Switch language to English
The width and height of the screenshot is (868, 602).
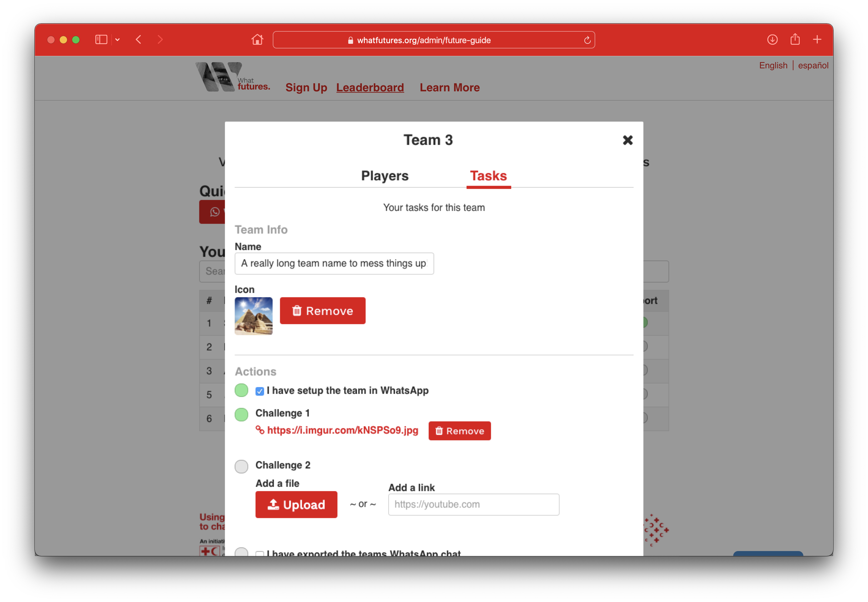point(773,65)
